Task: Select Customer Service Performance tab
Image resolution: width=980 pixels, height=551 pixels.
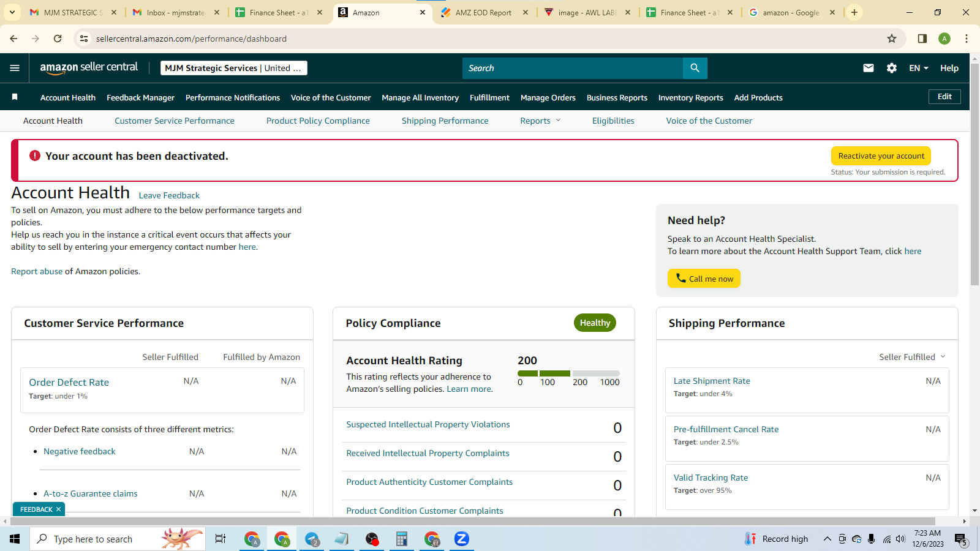Action: click(175, 121)
